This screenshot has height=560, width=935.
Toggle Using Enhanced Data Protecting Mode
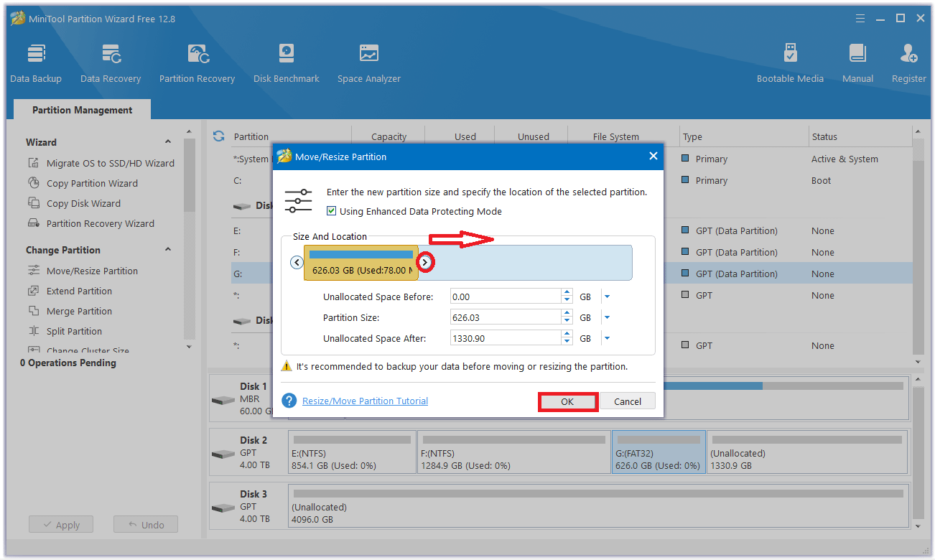click(331, 211)
